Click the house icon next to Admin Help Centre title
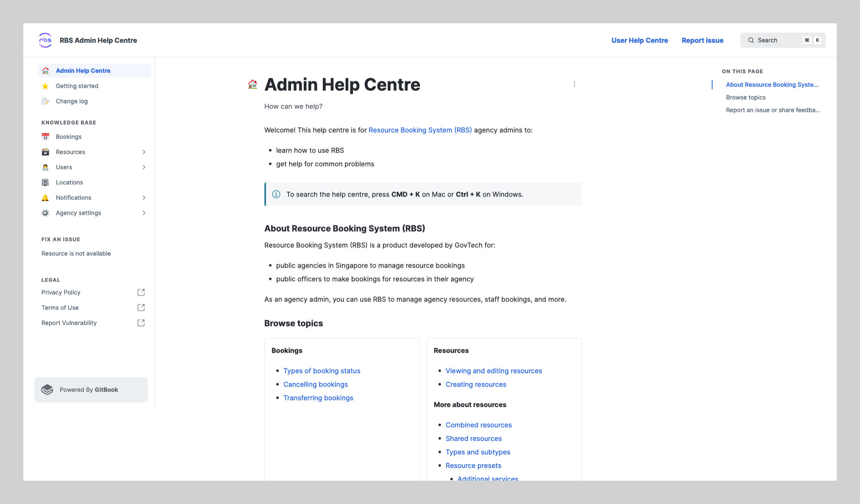 tap(252, 84)
